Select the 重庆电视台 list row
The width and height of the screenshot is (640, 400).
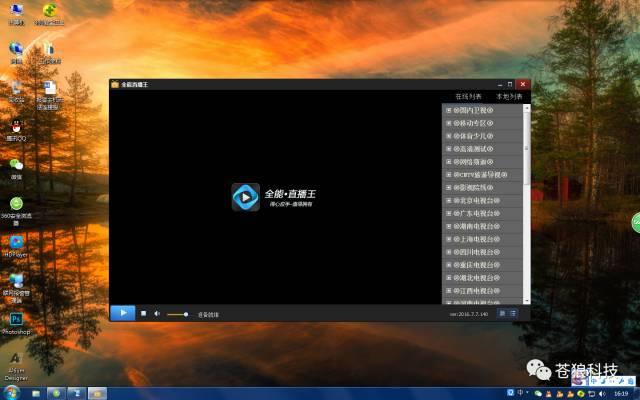click(482, 265)
